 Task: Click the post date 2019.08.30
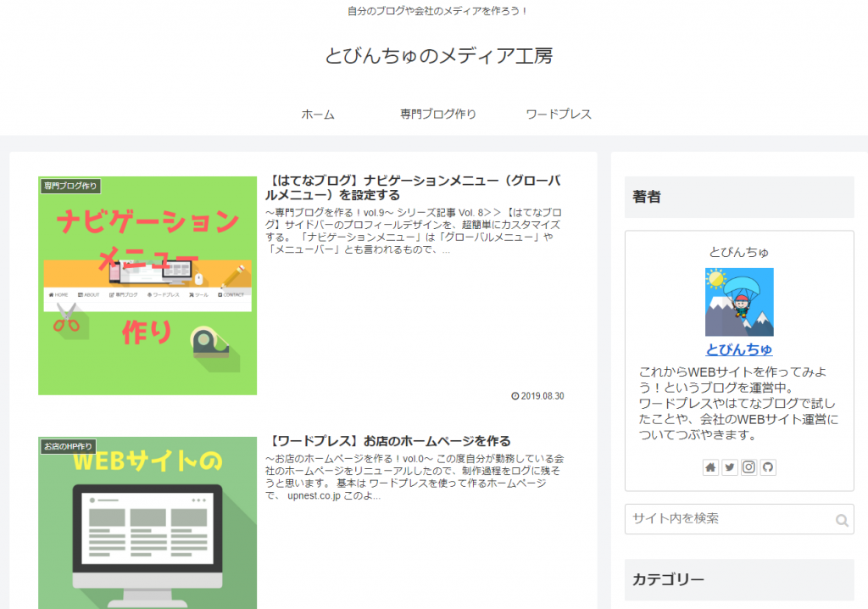[x=542, y=395]
